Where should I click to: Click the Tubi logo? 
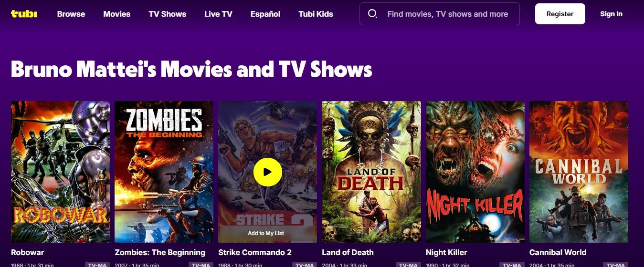click(x=24, y=14)
